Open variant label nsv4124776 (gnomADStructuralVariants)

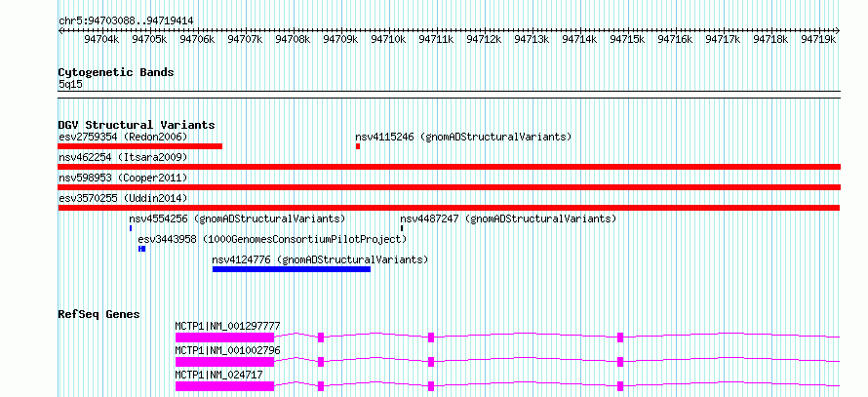[320, 260]
